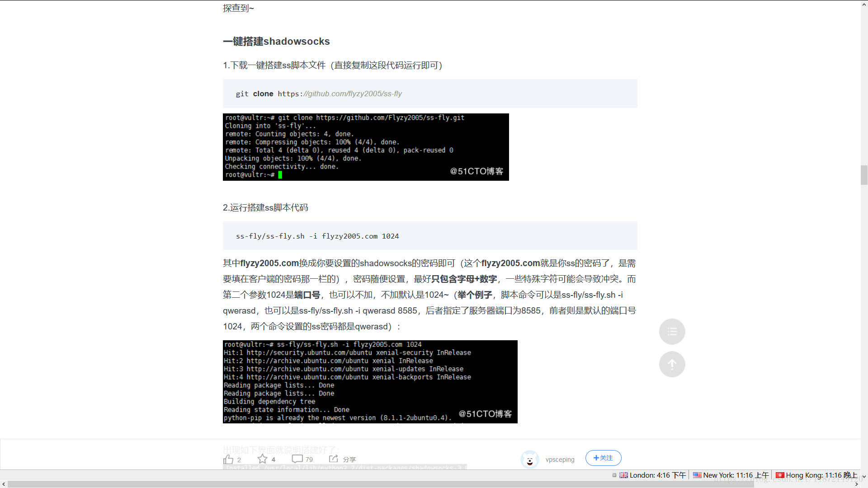Click vertical scrollbar up arrow
Viewport: 868px width, 488px height.
click(864, 4)
